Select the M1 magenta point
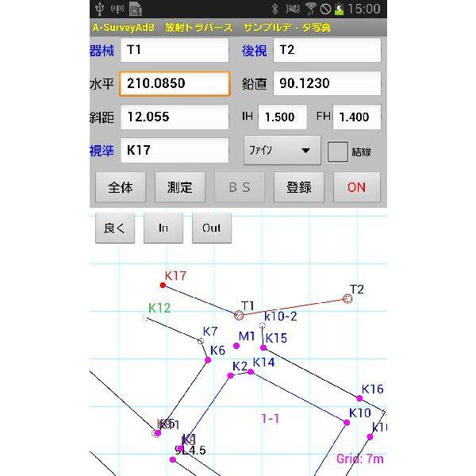The width and height of the screenshot is (476, 476). (x=236, y=346)
